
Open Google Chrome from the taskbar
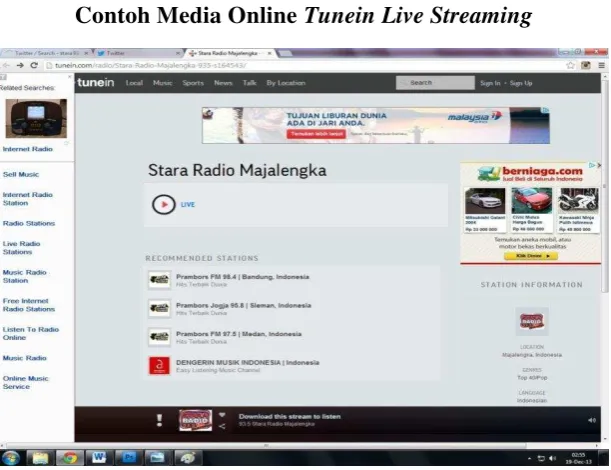coord(70,458)
